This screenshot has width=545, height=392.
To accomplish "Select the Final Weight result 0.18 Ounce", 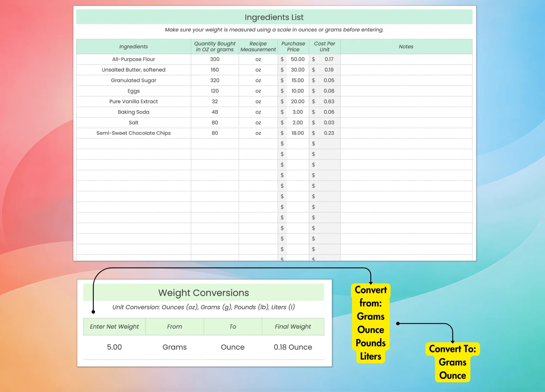I will [x=293, y=347].
